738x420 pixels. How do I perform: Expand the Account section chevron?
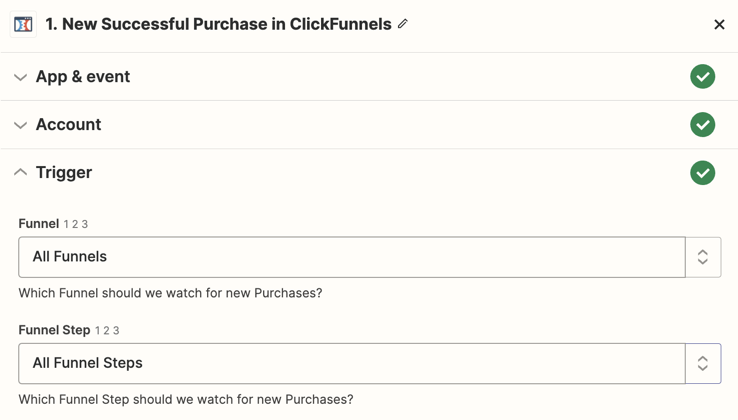tap(20, 125)
